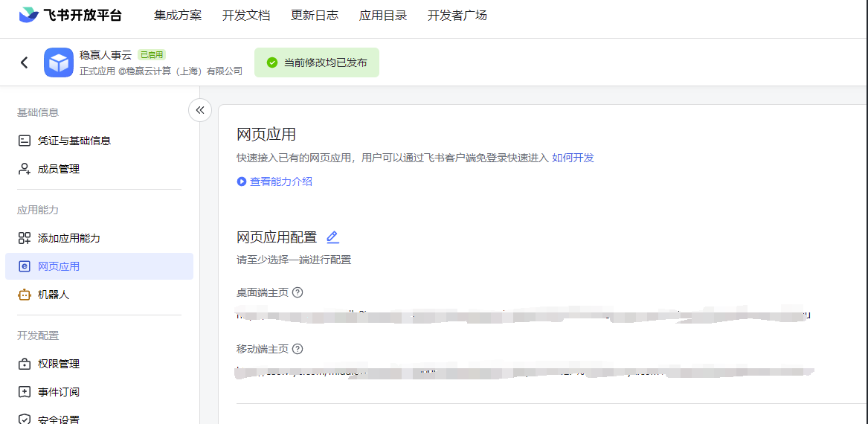Click the 权限管理 lock icon

point(24,364)
